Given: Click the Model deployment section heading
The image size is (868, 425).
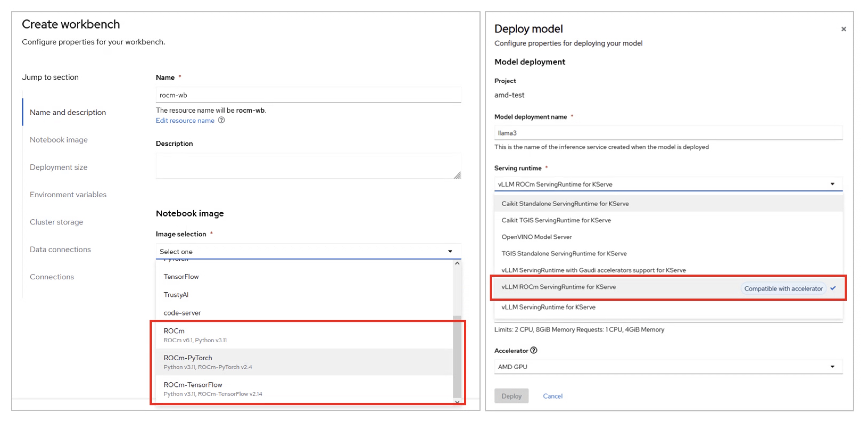Looking at the screenshot, I should point(530,62).
